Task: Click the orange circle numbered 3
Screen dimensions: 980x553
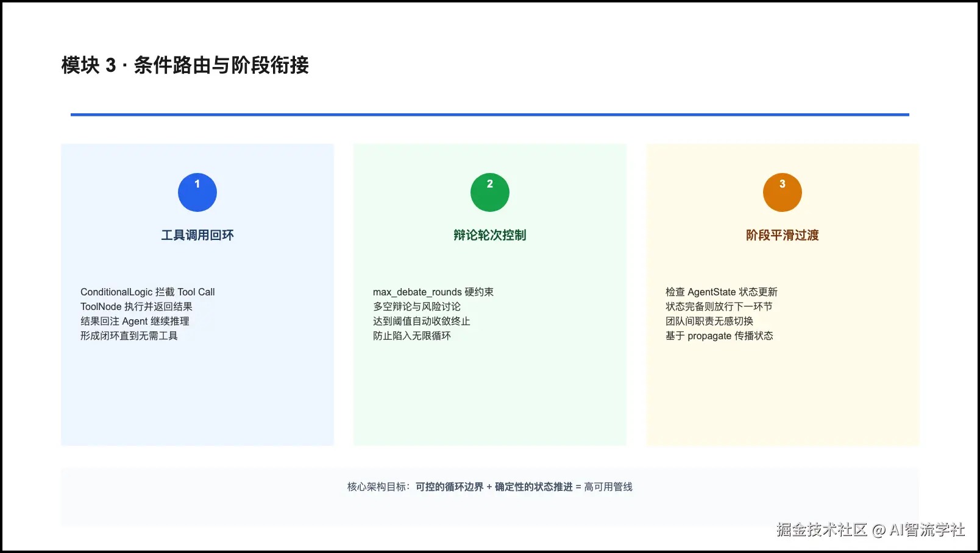Action: pos(783,192)
